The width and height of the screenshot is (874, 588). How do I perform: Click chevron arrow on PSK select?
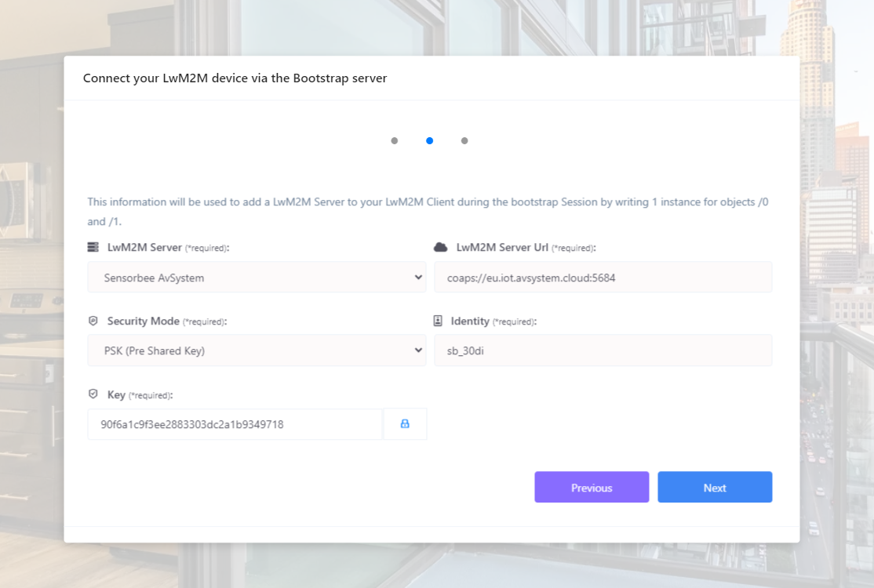[418, 350]
